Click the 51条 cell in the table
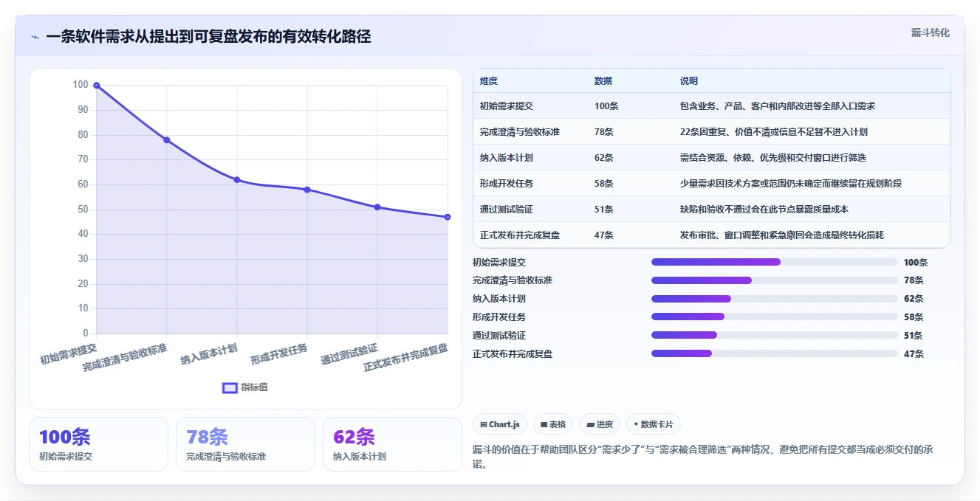The height and width of the screenshot is (501, 980). pyautogui.click(x=604, y=210)
